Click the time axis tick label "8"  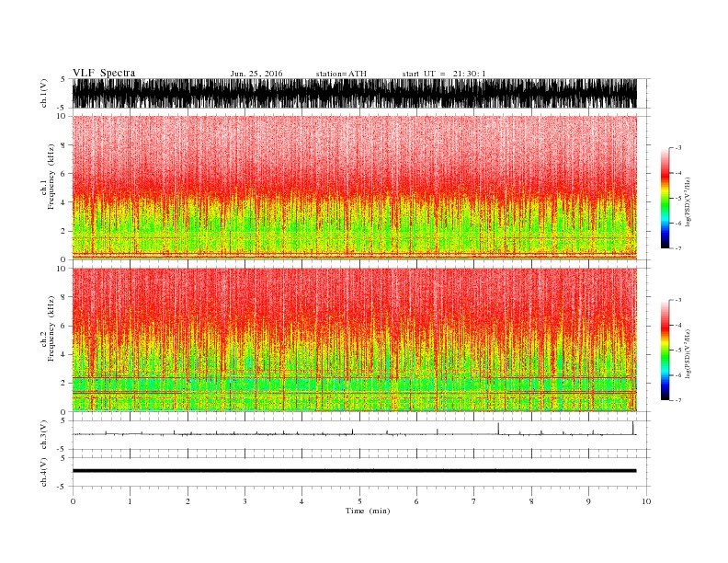click(531, 501)
